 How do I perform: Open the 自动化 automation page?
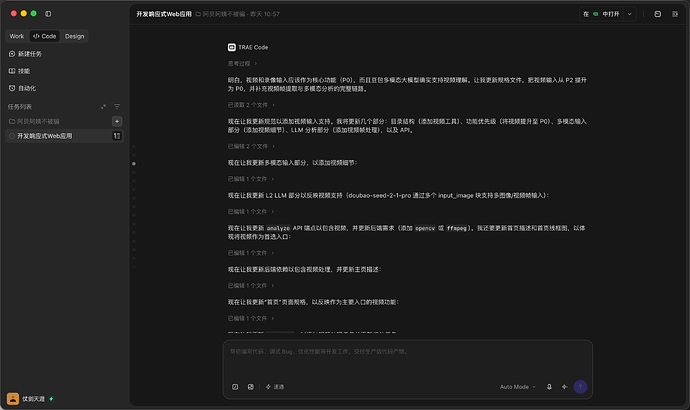22,88
